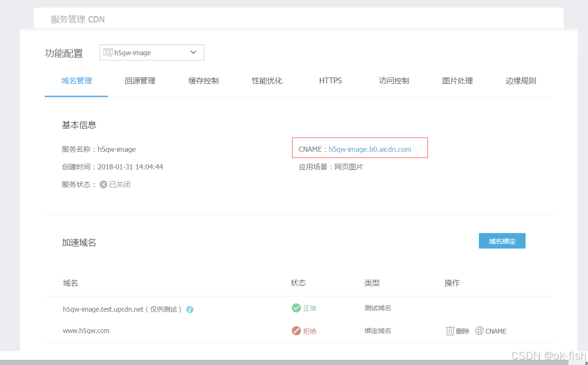The width and height of the screenshot is (588, 365).
Task: Click the info icon beside the test domain
Action: (x=190, y=309)
